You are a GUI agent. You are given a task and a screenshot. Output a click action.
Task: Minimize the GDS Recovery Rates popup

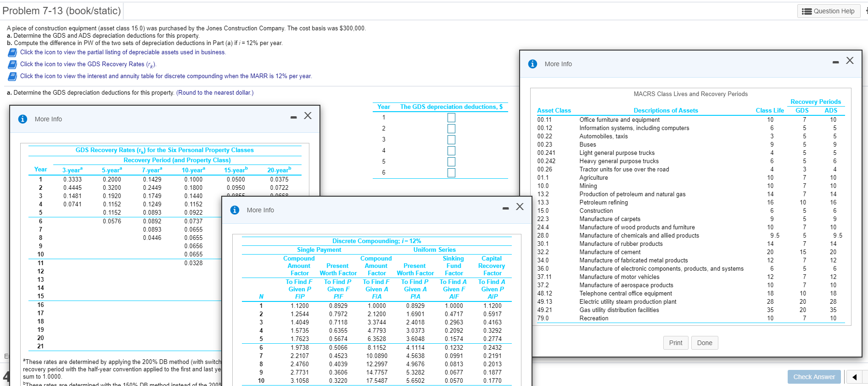(293, 117)
